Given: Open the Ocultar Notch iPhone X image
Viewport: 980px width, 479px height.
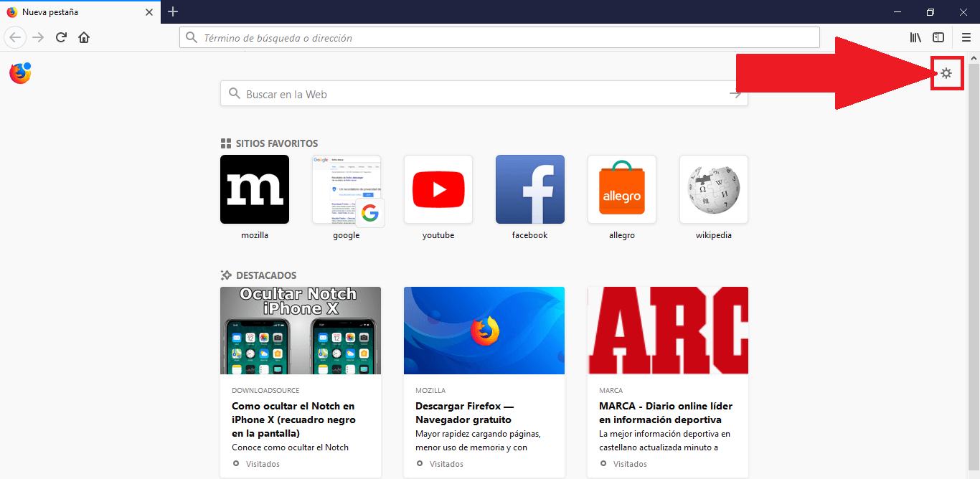Looking at the screenshot, I should pos(301,331).
